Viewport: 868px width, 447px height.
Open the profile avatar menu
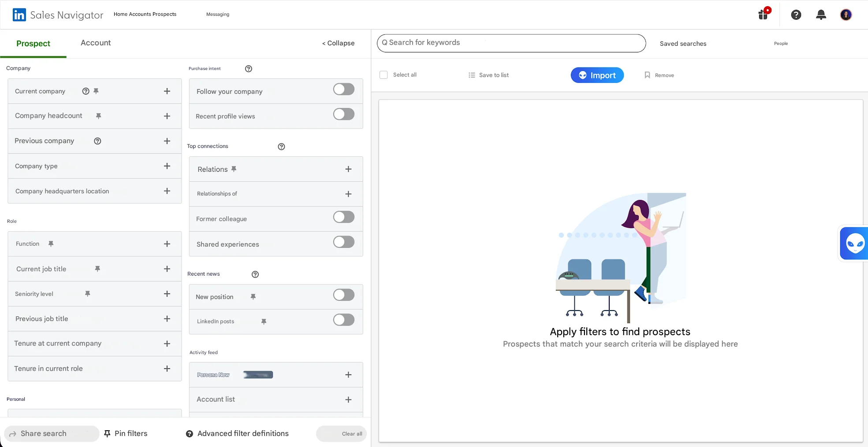(846, 15)
